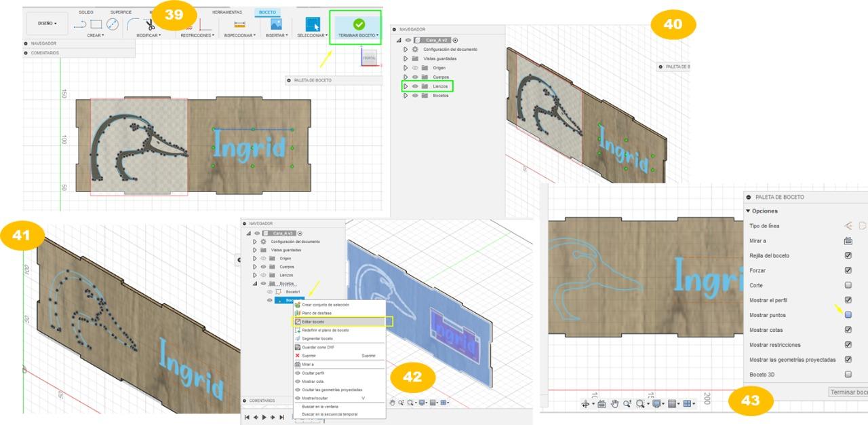The image size is (868, 425).
Task: Enable the Corte checkbox
Action: [x=848, y=285]
